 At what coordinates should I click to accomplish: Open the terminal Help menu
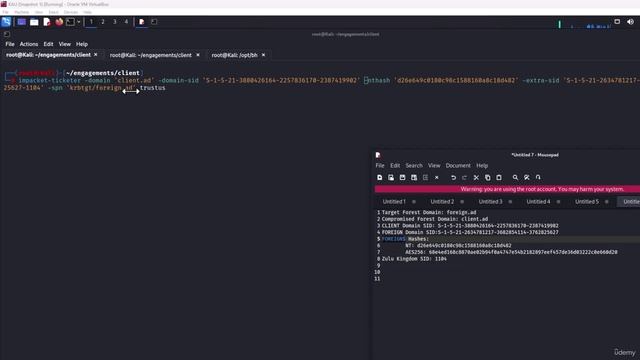82,44
